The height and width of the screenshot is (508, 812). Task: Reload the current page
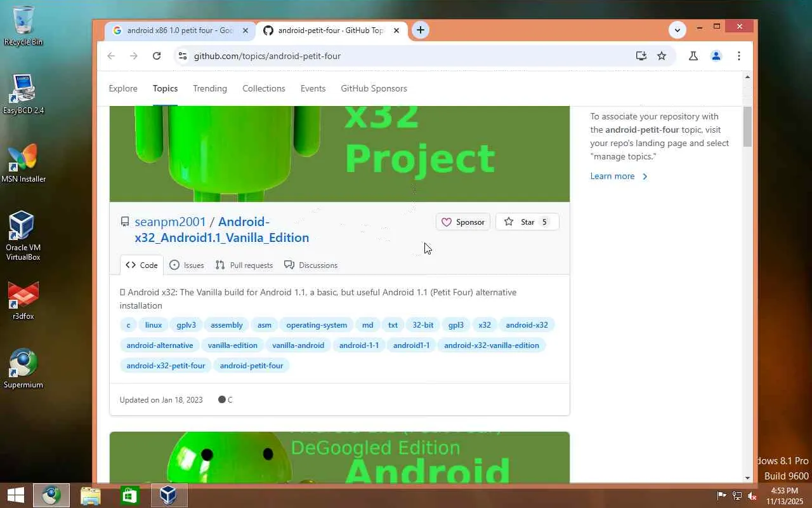pyautogui.click(x=157, y=56)
